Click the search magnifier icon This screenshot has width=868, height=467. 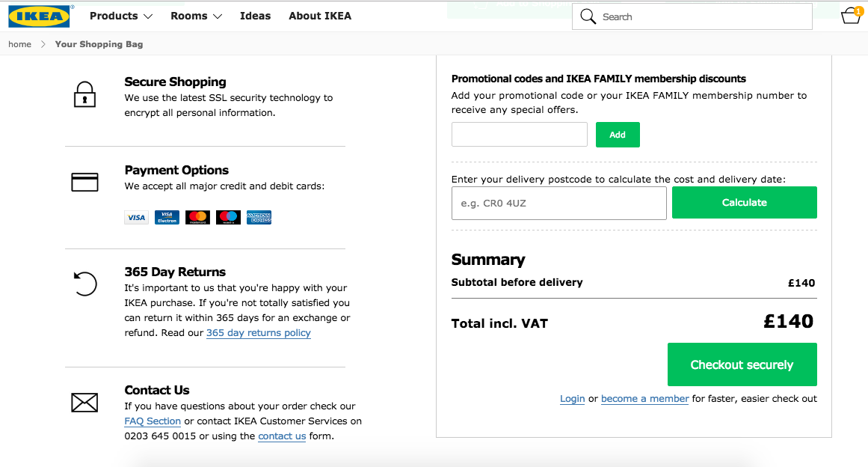[588, 16]
